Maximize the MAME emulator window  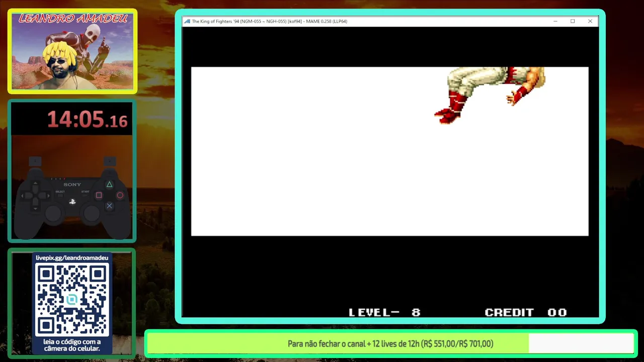[x=573, y=21]
